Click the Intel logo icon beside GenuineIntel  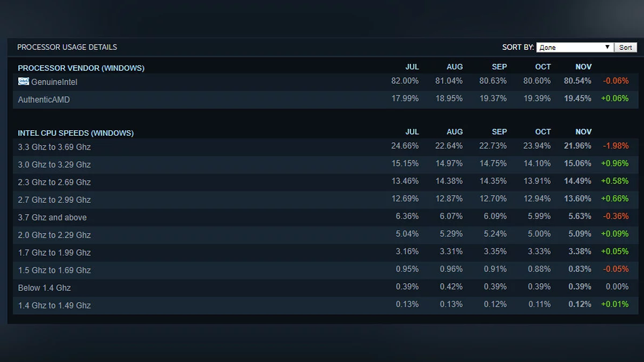tap(24, 82)
